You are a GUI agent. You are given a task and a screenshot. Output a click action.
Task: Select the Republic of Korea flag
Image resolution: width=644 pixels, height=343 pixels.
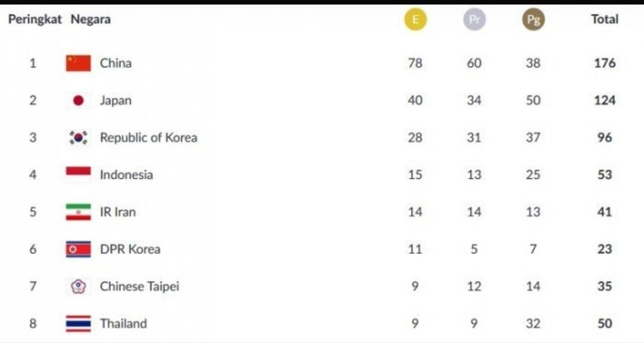coord(78,138)
